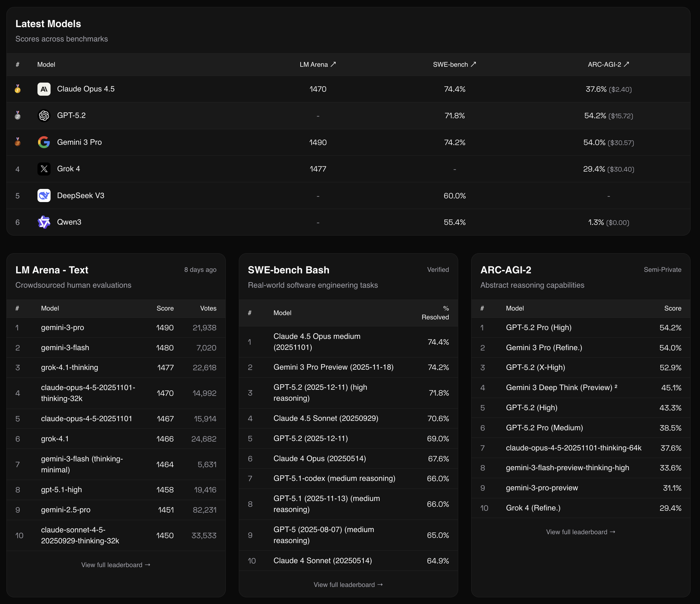Click the Google logo beside Gemini 3 Pro
This screenshot has width=700, height=604.
[x=44, y=142]
